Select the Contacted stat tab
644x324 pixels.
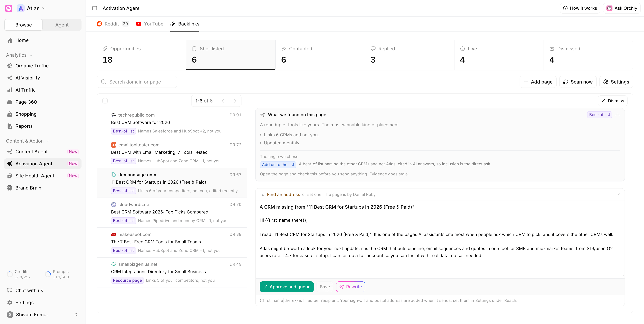click(320, 55)
